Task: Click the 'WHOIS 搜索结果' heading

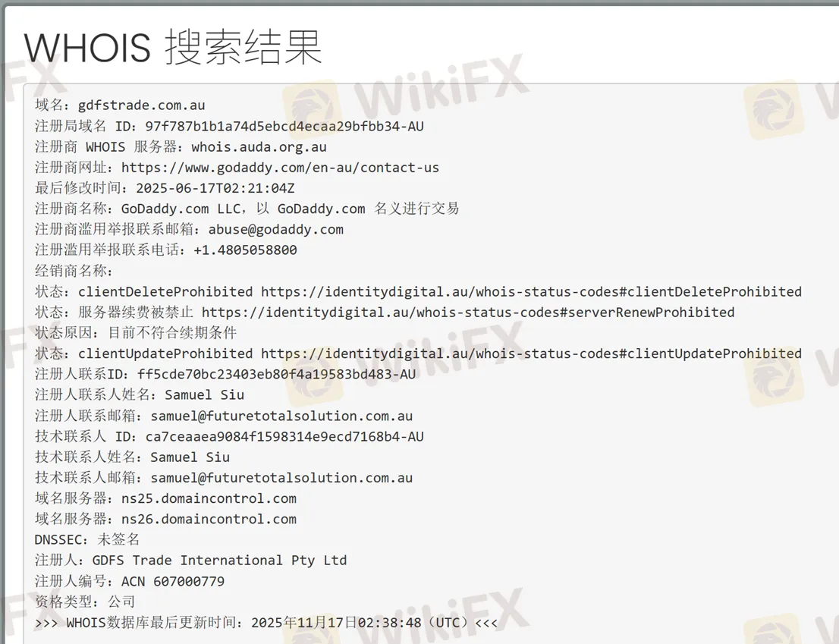Action: (172, 48)
